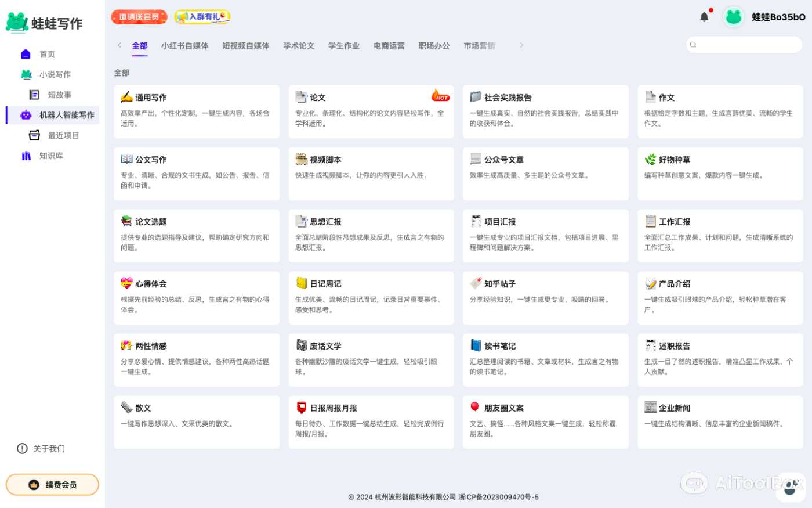Open the 论文 writing card
The image size is (812, 508).
point(371,111)
